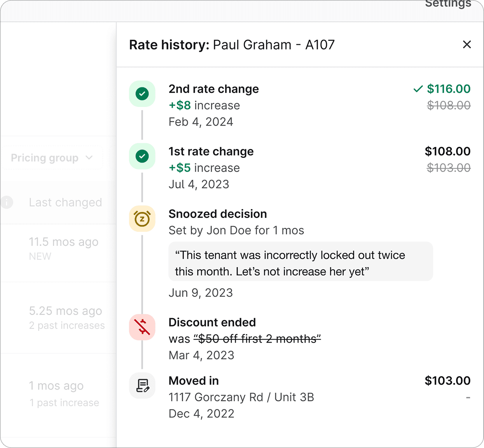Click the discount ended crossed-dollar icon
The height and width of the screenshot is (448, 484).
(142, 327)
